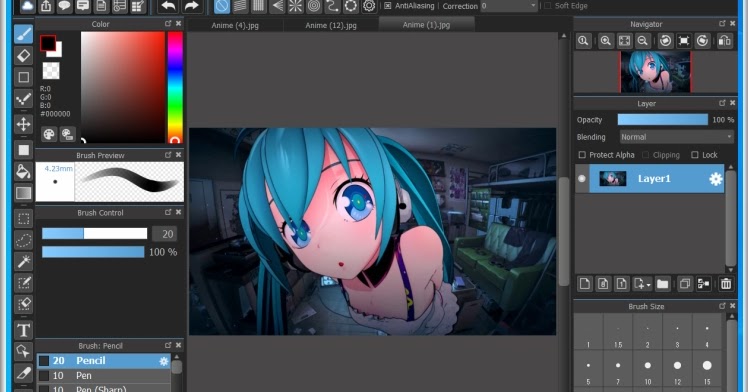Choose brush size 15 preset
748x392 pixels.
click(x=707, y=370)
